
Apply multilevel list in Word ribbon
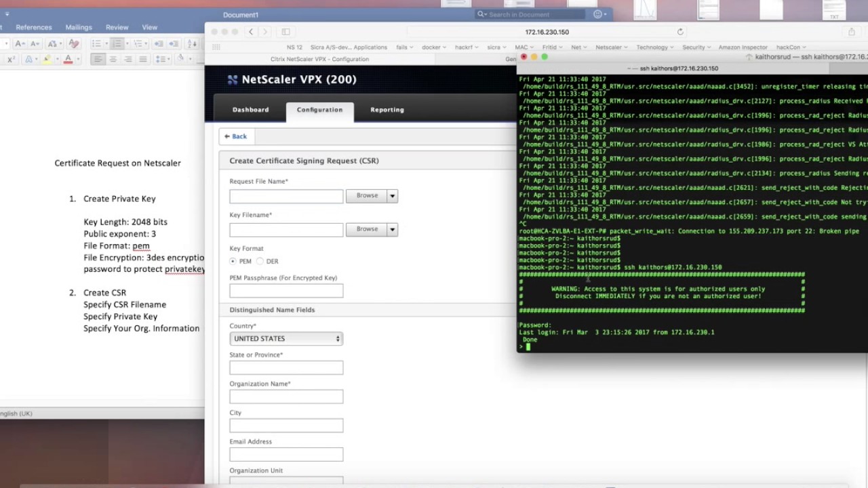[138, 43]
